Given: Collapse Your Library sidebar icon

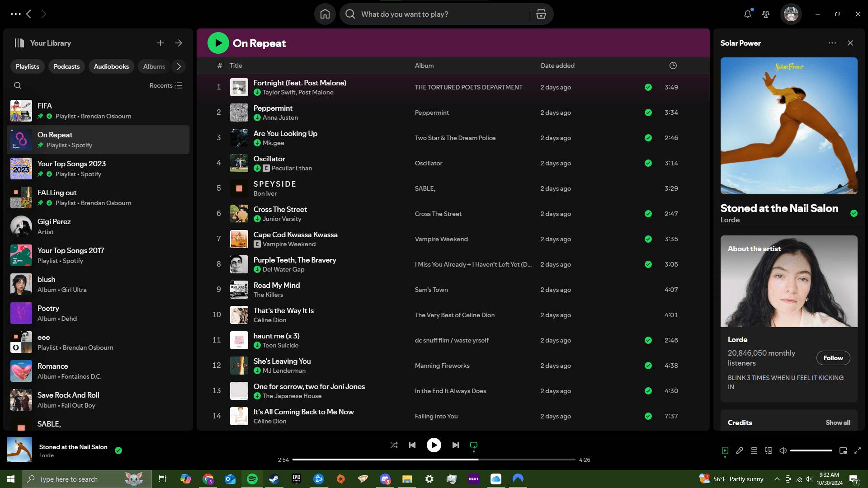Looking at the screenshot, I should click(19, 43).
